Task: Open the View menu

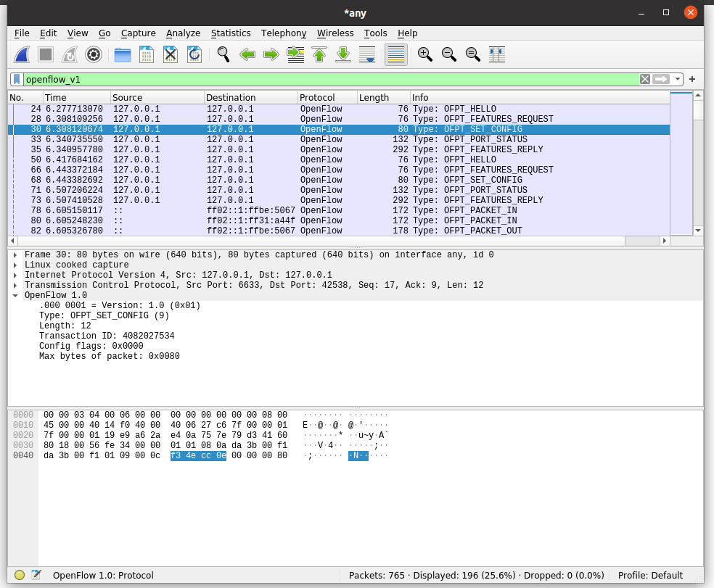Action: coord(78,33)
